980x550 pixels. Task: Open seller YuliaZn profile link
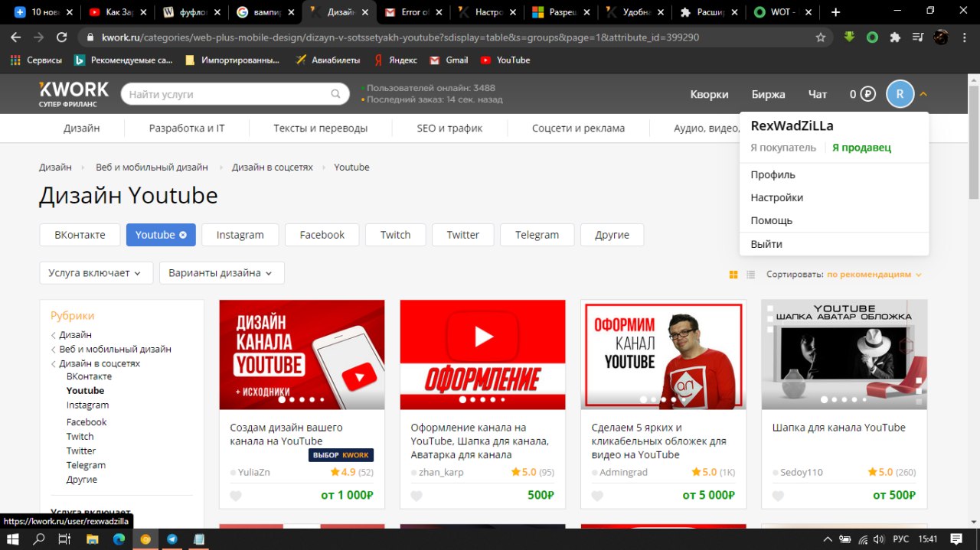click(x=254, y=472)
